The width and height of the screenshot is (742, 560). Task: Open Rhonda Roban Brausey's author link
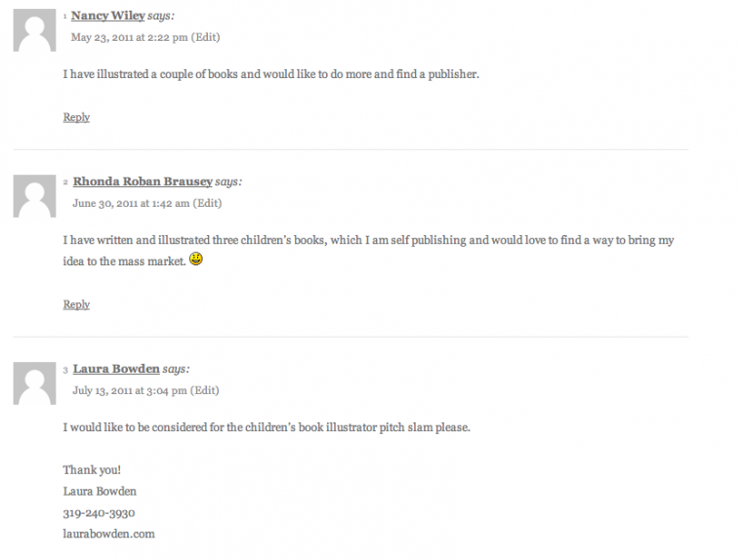pos(143,181)
